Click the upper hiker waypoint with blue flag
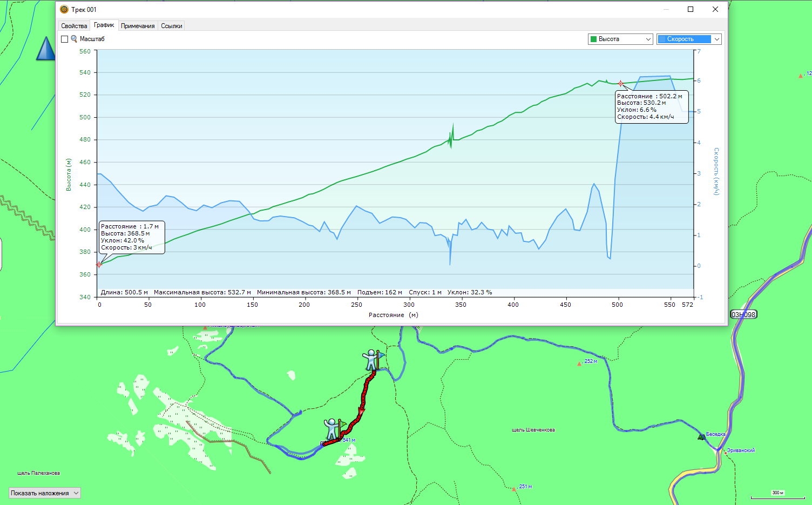 point(371,360)
